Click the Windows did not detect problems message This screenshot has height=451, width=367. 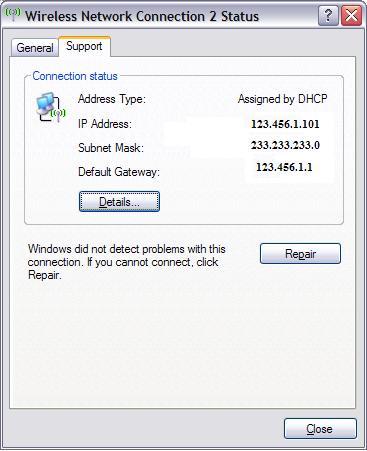127,262
